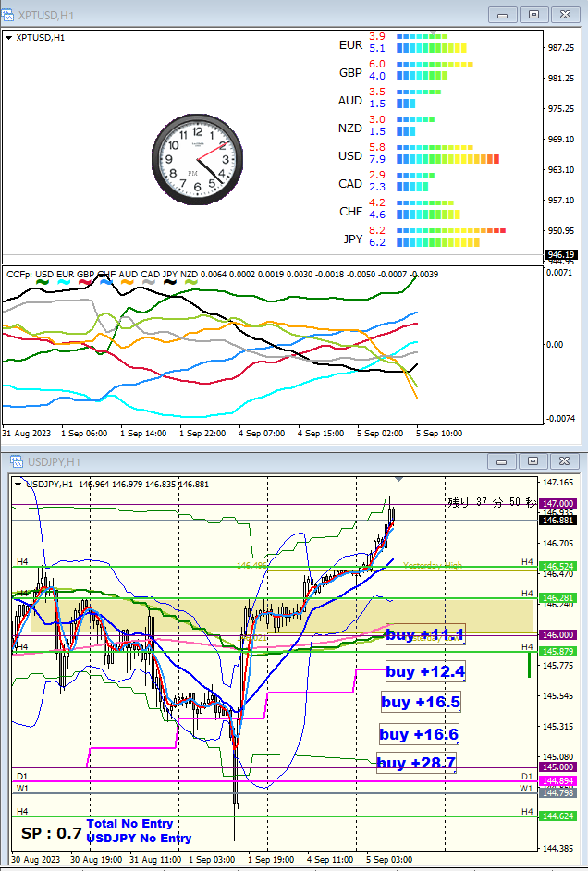The width and height of the screenshot is (588, 871).
Task: Click the buy +28.7 order label
Action: click(x=416, y=763)
